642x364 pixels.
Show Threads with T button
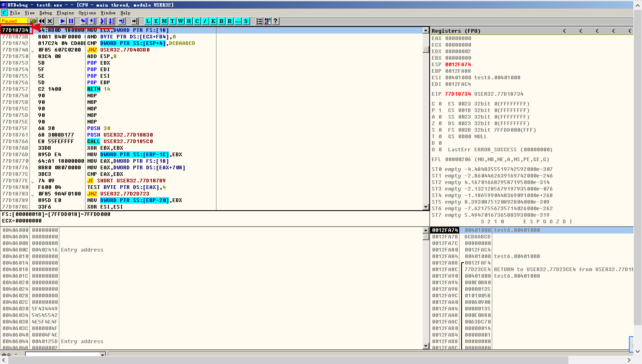(172, 21)
